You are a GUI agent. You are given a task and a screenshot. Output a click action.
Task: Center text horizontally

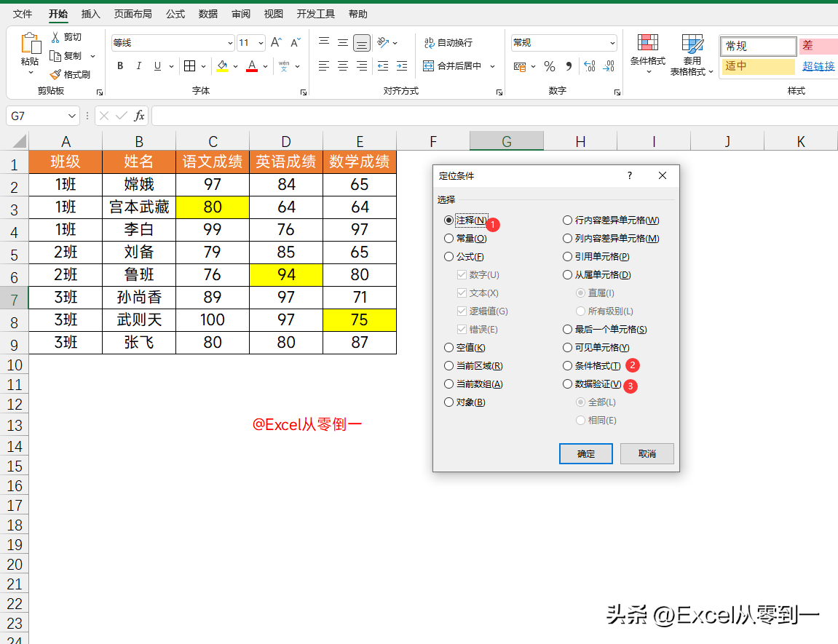[343, 65]
